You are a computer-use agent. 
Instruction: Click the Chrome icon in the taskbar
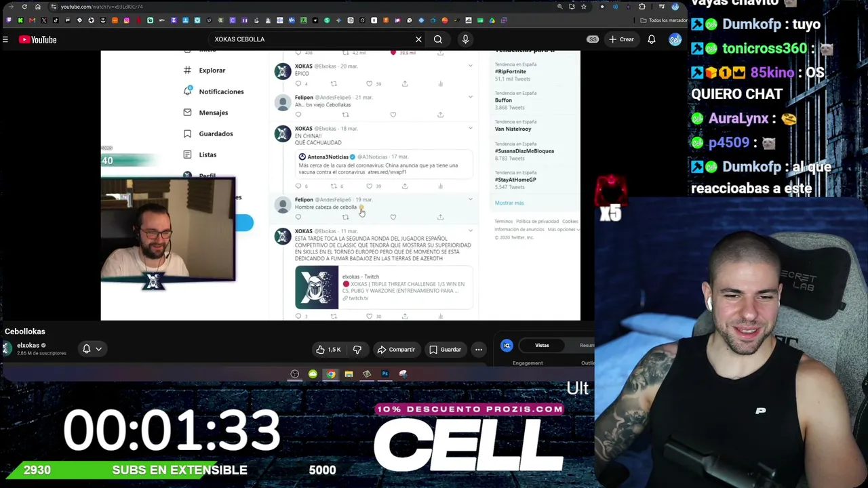pyautogui.click(x=331, y=374)
